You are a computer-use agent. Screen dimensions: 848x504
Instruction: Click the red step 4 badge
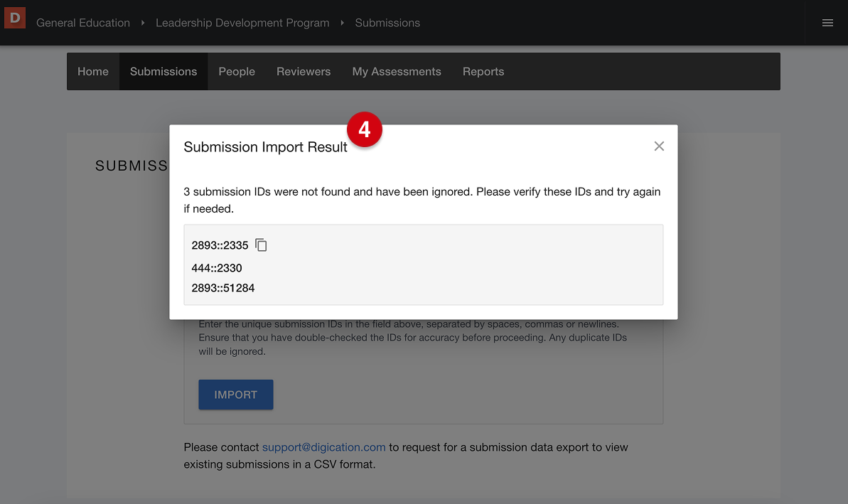(x=364, y=130)
